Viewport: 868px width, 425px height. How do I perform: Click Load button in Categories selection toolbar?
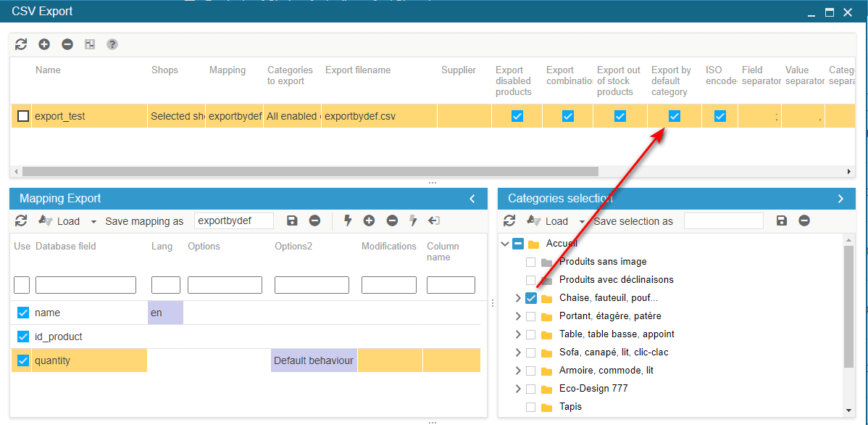click(x=548, y=220)
